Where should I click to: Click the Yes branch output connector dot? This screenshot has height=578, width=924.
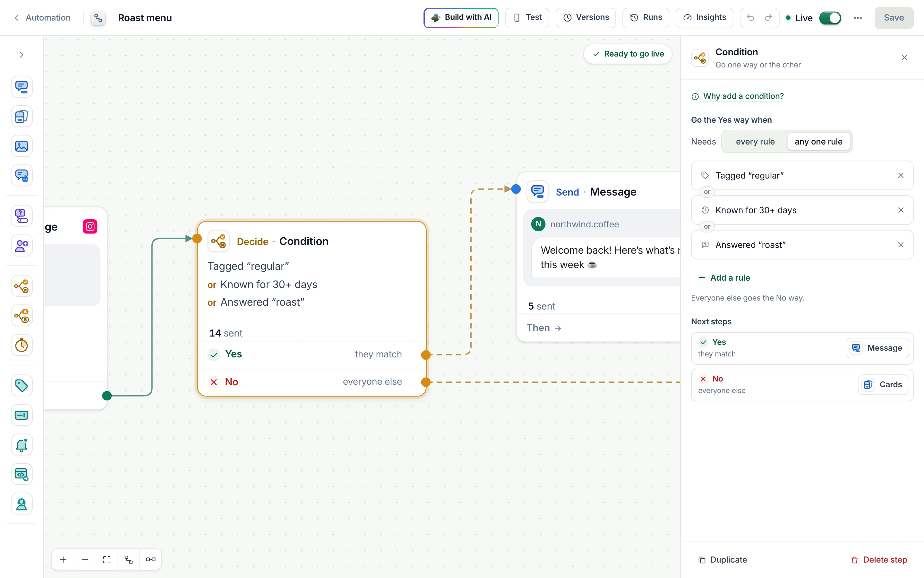pyautogui.click(x=426, y=355)
